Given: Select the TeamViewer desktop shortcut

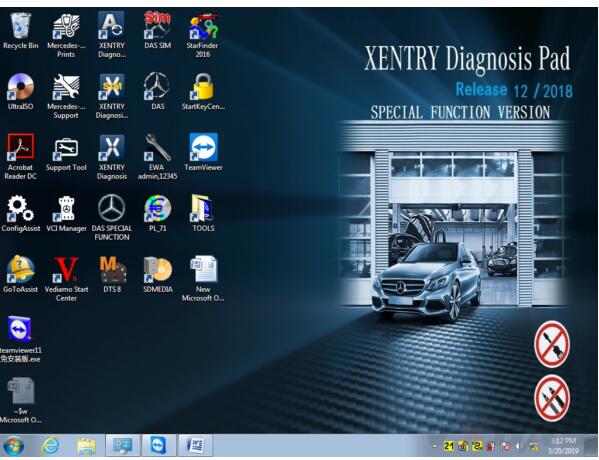Looking at the screenshot, I should [203, 152].
